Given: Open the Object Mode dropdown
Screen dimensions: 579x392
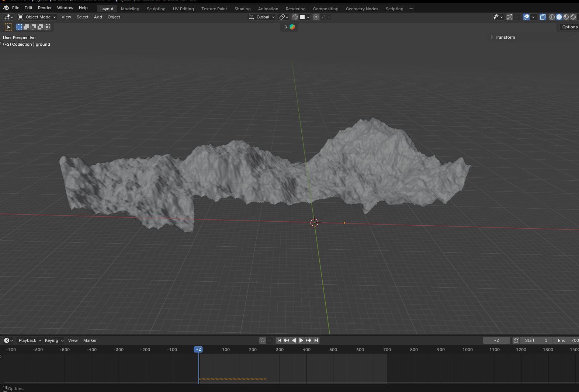Looking at the screenshot, I should 37,17.
